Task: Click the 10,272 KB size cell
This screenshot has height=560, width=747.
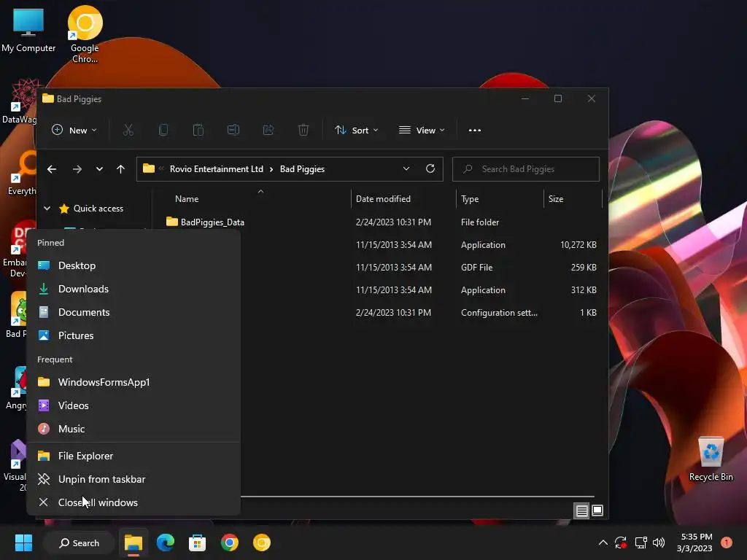Action: (578, 245)
